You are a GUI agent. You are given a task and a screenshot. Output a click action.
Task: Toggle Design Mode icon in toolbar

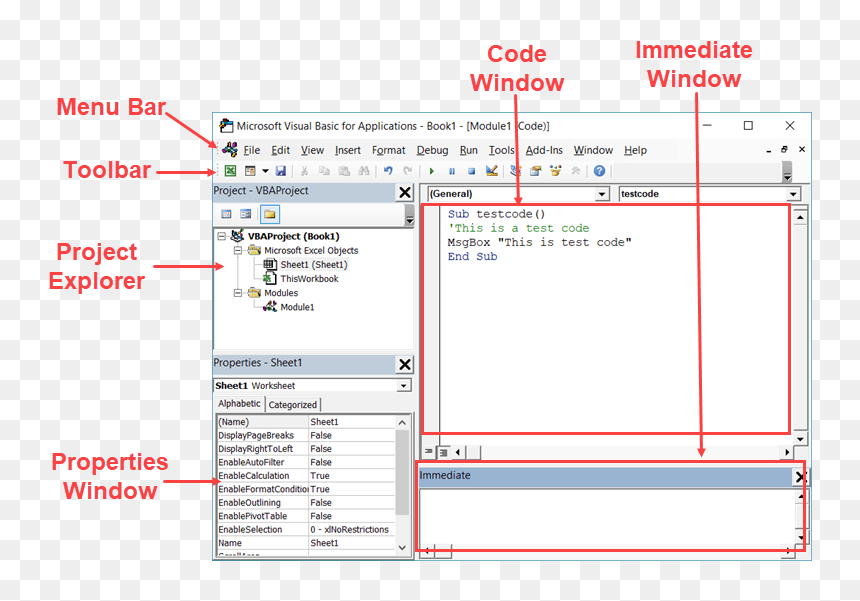491,171
